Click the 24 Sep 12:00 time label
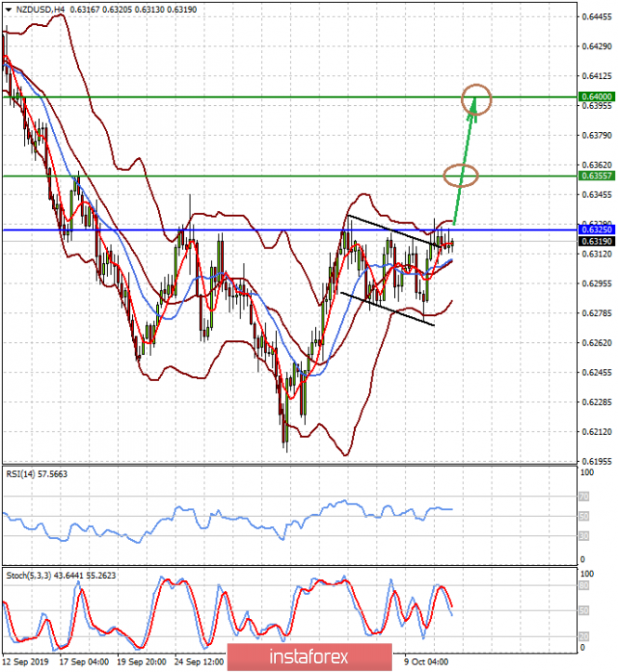Viewport: 618px width, 672px height. (x=199, y=662)
